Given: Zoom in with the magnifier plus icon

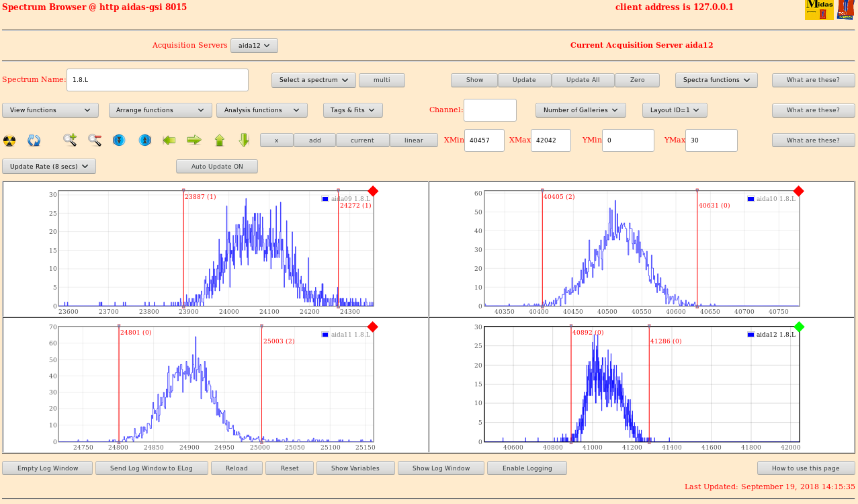Looking at the screenshot, I should 70,140.
